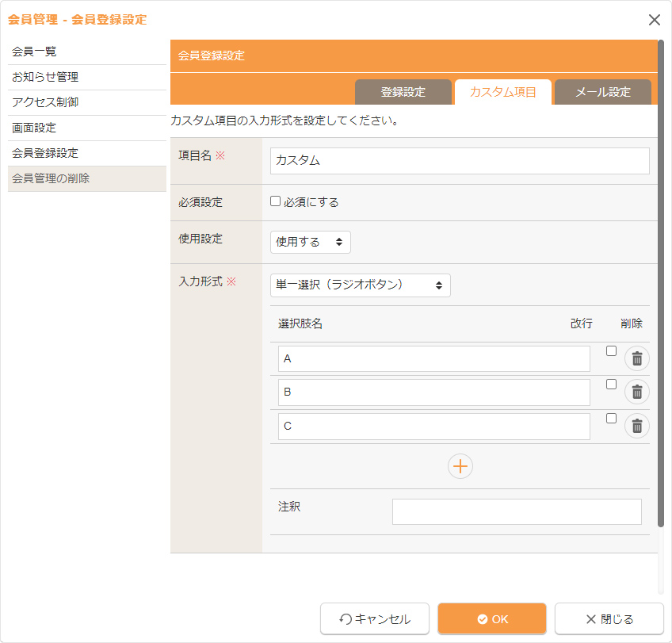This screenshot has width=672, height=643.
Task: Click the 項目名 text field
Action: tap(460, 160)
